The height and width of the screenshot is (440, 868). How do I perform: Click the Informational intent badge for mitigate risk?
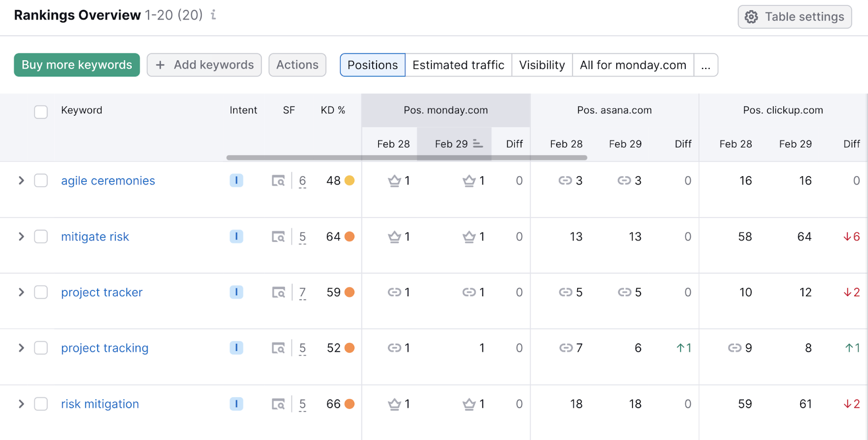point(236,237)
